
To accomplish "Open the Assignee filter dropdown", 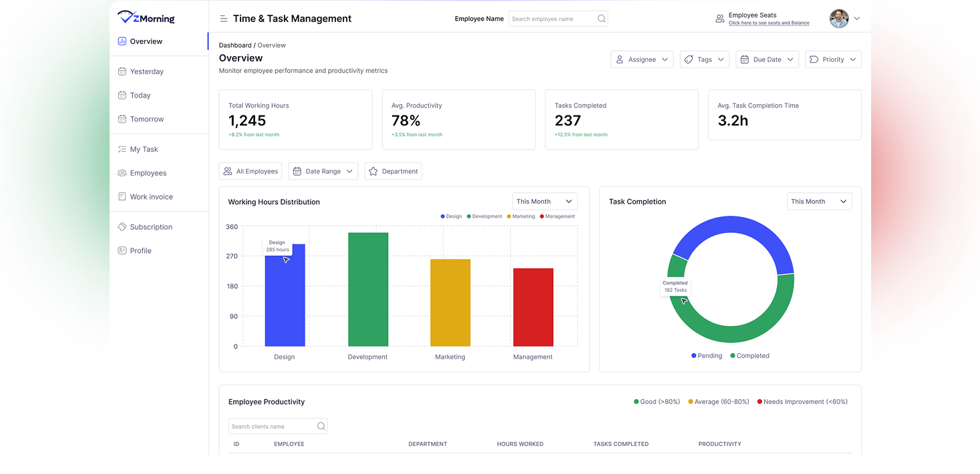I will [642, 59].
